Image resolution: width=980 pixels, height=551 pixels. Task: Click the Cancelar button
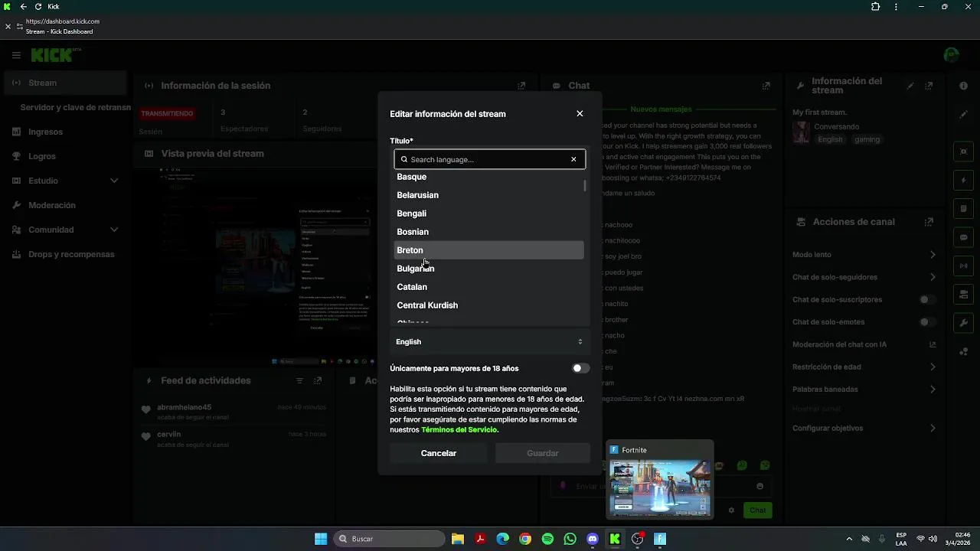click(x=439, y=453)
